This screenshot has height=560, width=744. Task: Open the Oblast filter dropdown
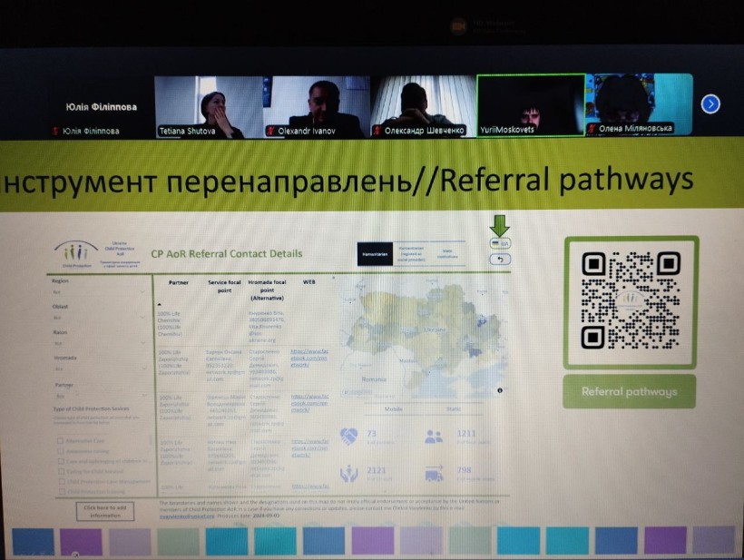point(99,318)
